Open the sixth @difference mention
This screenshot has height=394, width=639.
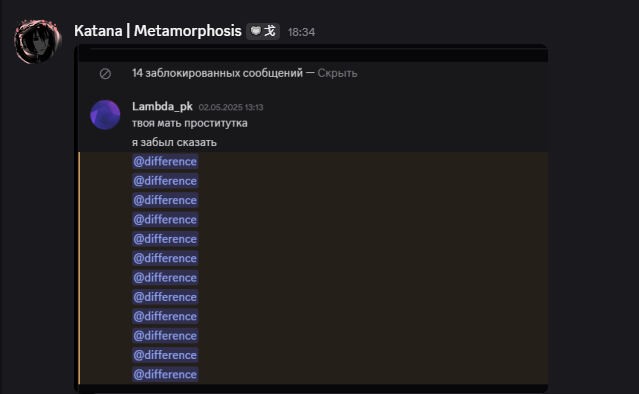coord(165,258)
